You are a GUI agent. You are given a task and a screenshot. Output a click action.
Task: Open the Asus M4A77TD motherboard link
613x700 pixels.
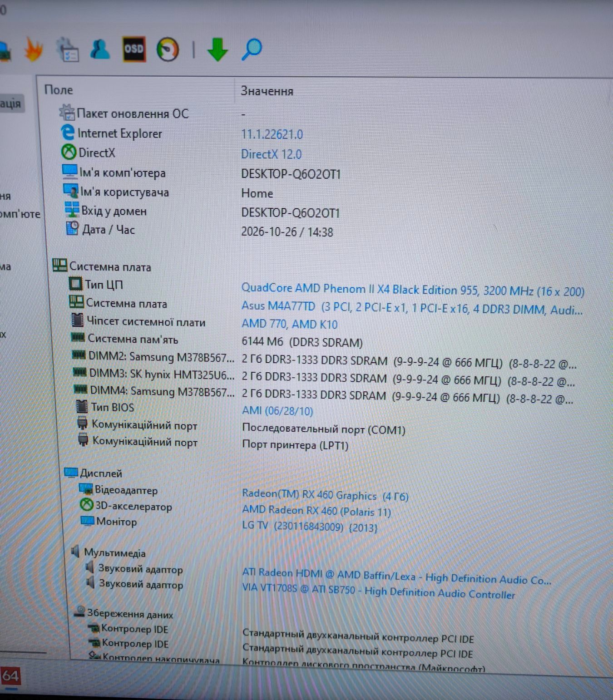click(412, 308)
